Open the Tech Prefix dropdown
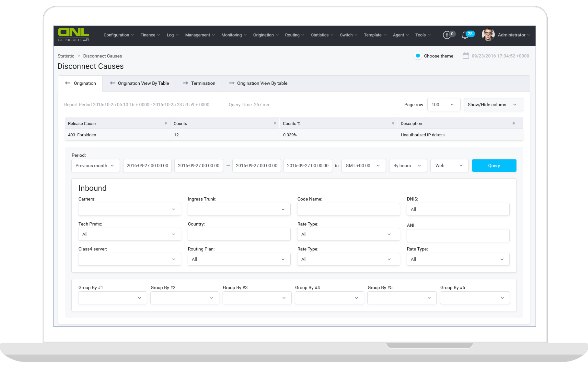The image size is (588, 368). [130, 234]
